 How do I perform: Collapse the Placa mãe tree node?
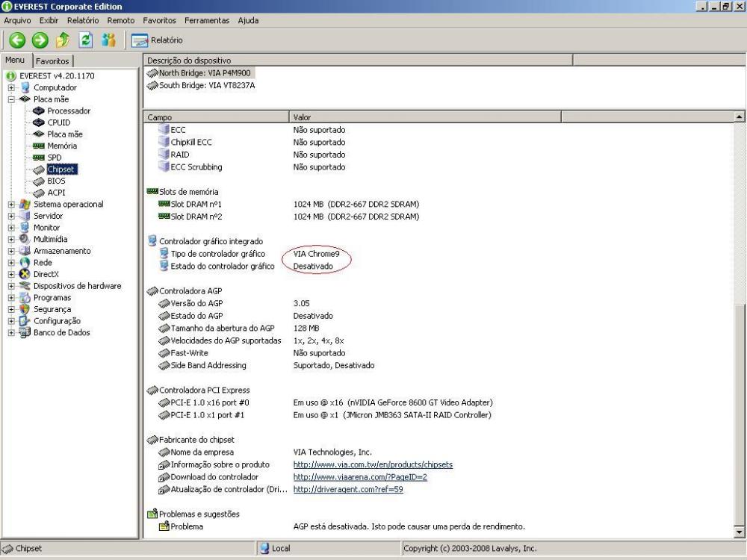tap(12, 99)
